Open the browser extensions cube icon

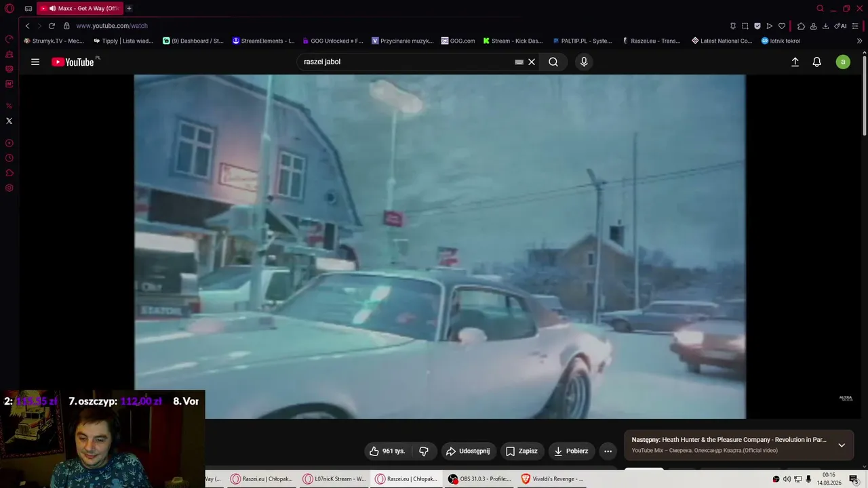[x=801, y=26]
